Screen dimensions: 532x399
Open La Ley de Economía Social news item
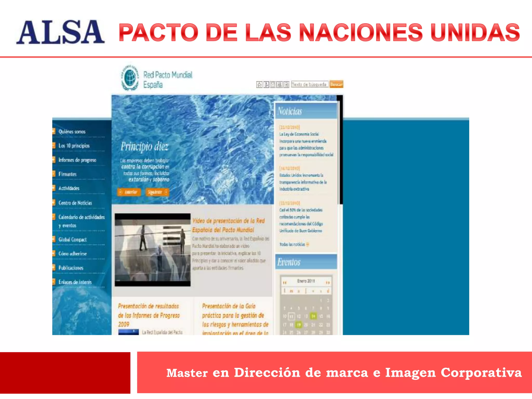pos(306,144)
